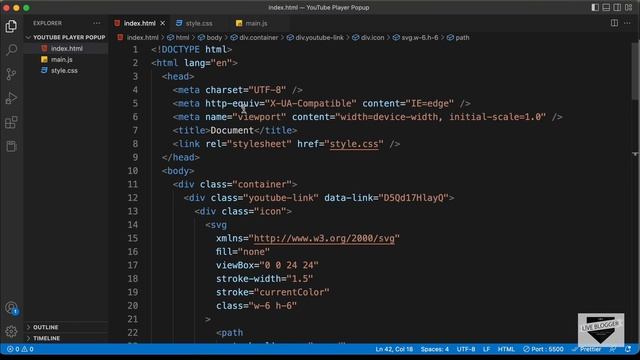Image resolution: width=640 pixels, height=360 pixels.
Task: Click div.container breadcrumb item
Action: [254, 37]
